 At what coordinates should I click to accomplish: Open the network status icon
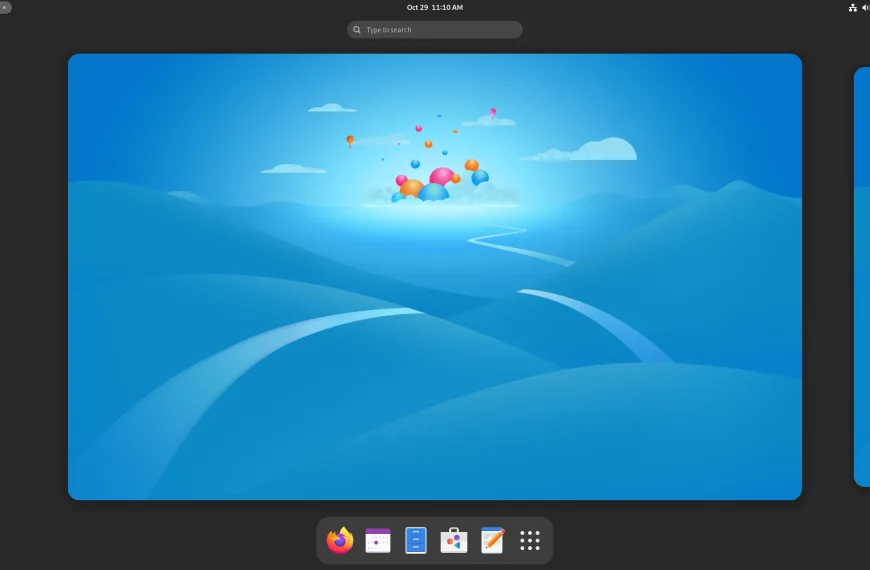click(853, 7)
